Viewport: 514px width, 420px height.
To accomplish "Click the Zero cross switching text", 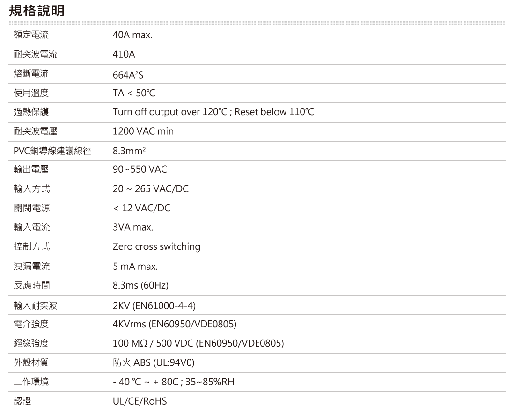I will click(156, 246).
